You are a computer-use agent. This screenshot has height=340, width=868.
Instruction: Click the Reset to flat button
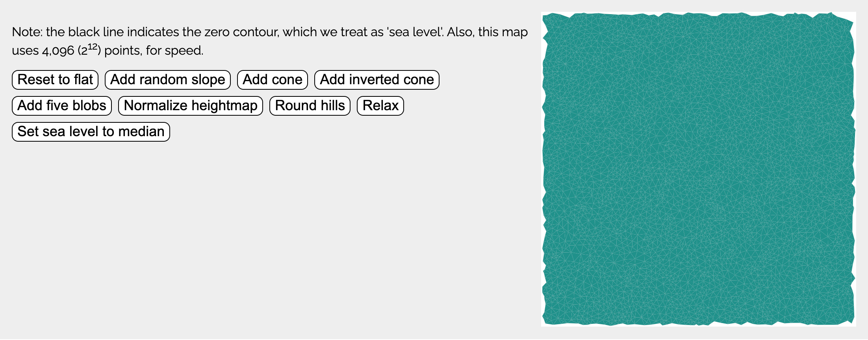point(55,80)
